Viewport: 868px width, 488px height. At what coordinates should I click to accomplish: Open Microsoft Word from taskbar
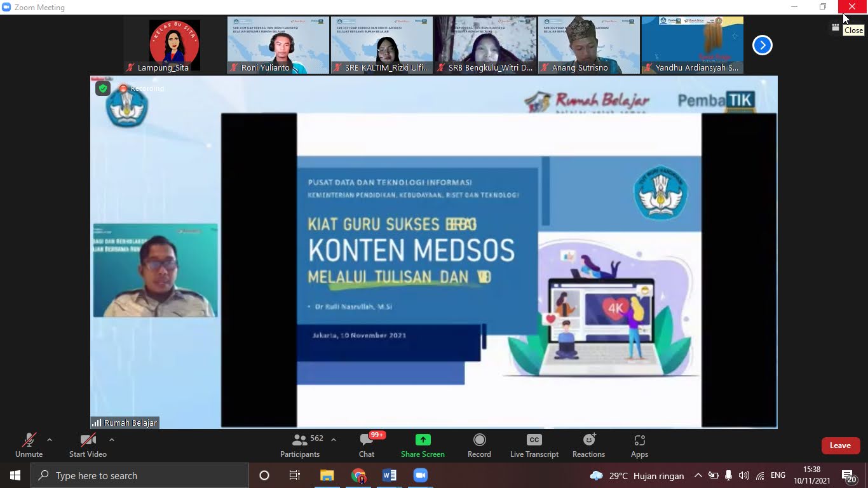[390, 475]
